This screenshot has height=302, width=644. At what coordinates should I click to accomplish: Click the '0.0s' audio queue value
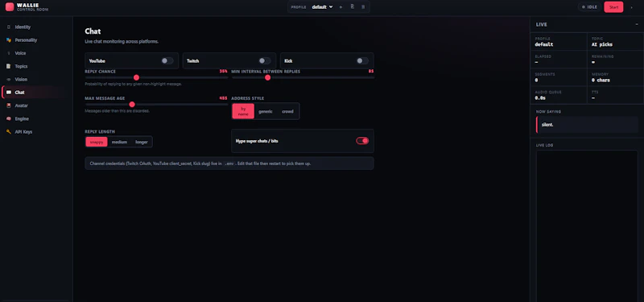click(x=540, y=98)
